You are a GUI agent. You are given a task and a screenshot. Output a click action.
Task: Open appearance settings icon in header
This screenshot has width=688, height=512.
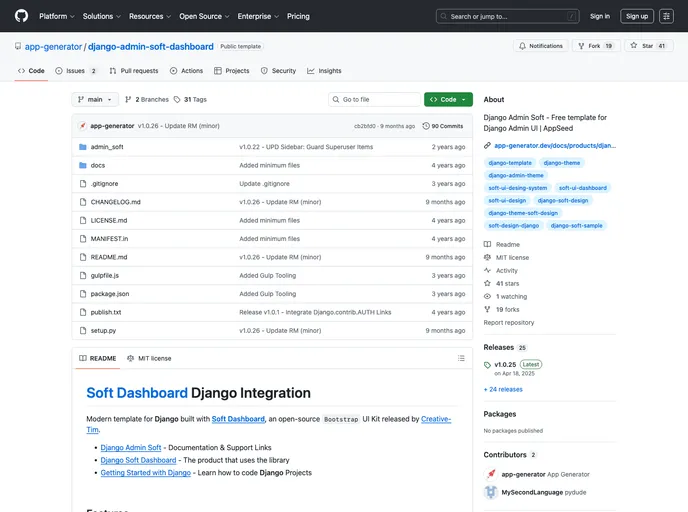coord(666,16)
